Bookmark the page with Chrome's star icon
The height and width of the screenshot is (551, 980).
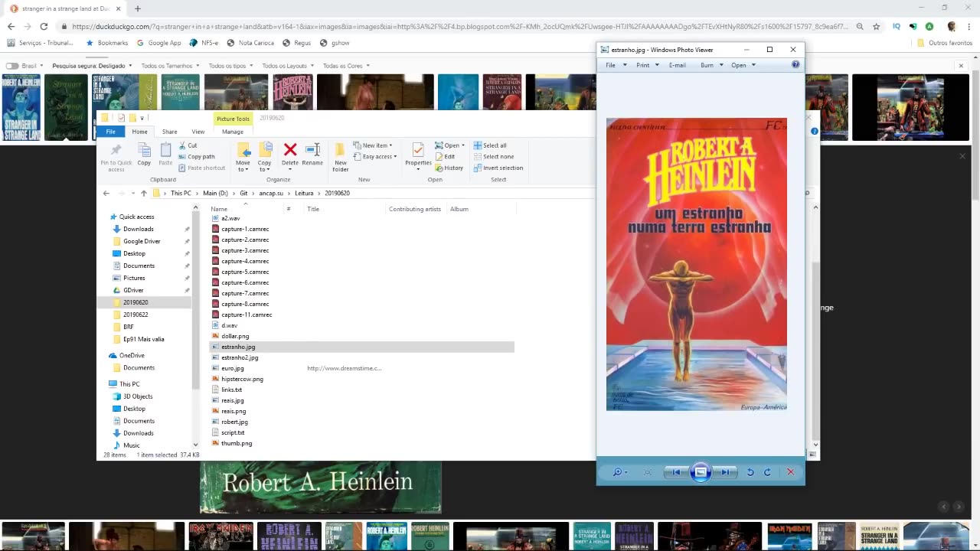(877, 26)
